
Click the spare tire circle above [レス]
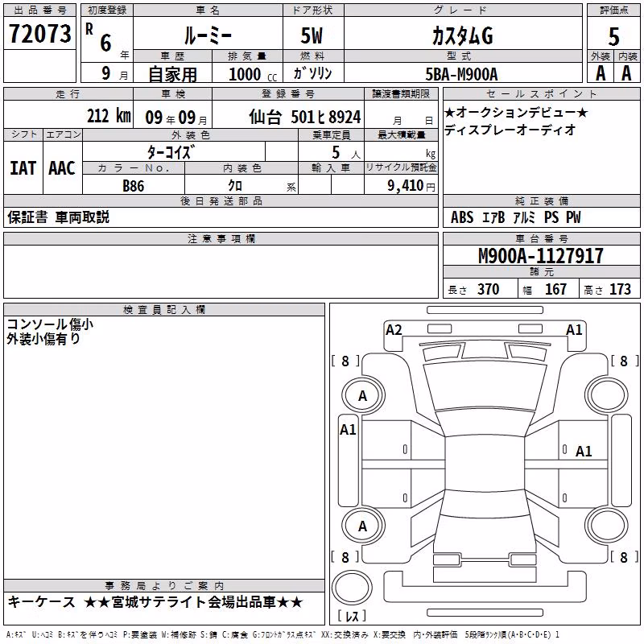(x=352, y=588)
